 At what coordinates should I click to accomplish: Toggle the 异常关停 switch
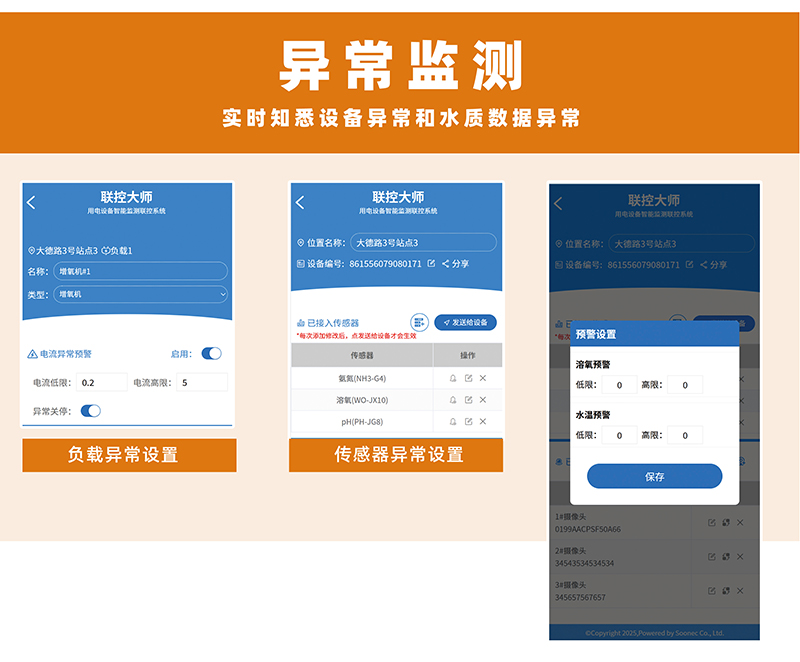coord(90,410)
